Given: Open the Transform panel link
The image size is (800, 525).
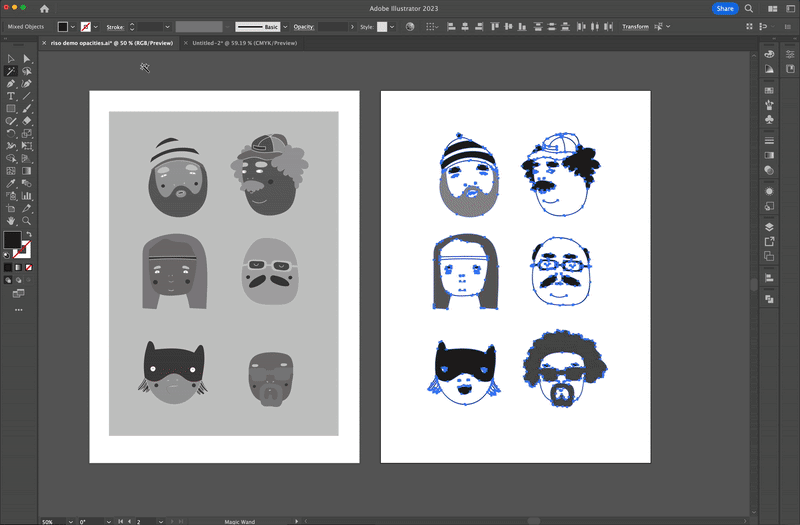Looking at the screenshot, I should pos(635,27).
